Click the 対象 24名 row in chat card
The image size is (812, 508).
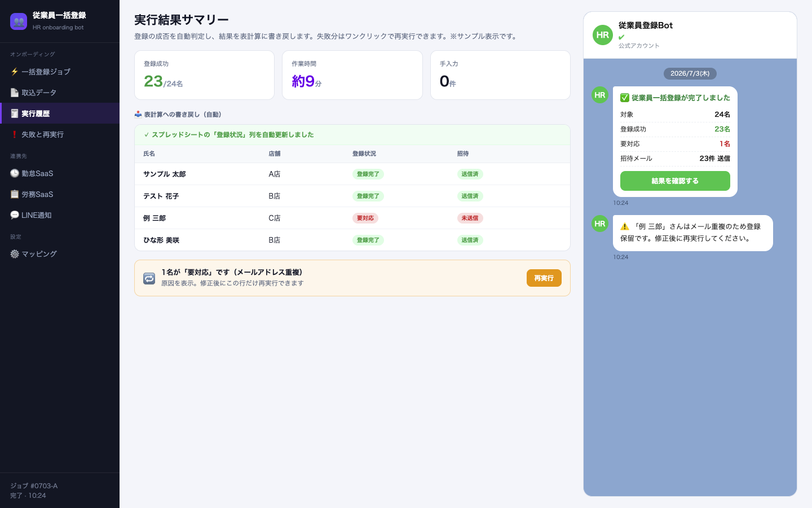pos(675,115)
